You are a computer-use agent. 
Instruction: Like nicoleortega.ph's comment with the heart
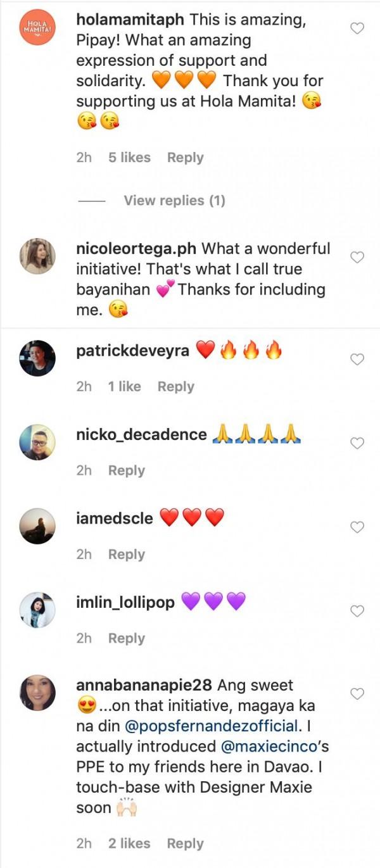click(357, 257)
